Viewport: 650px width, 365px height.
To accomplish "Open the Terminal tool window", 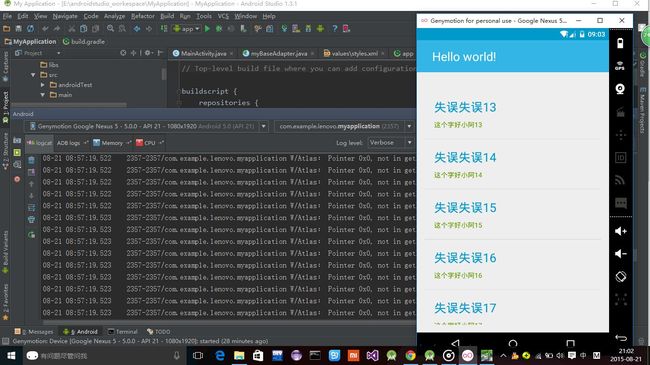I will pyautogui.click(x=122, y=331).
